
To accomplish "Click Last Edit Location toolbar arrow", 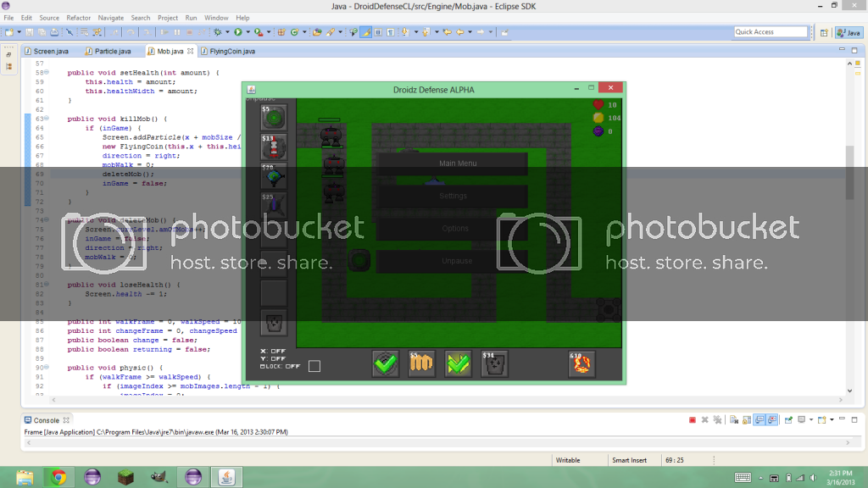I will [x=448, y=32].
